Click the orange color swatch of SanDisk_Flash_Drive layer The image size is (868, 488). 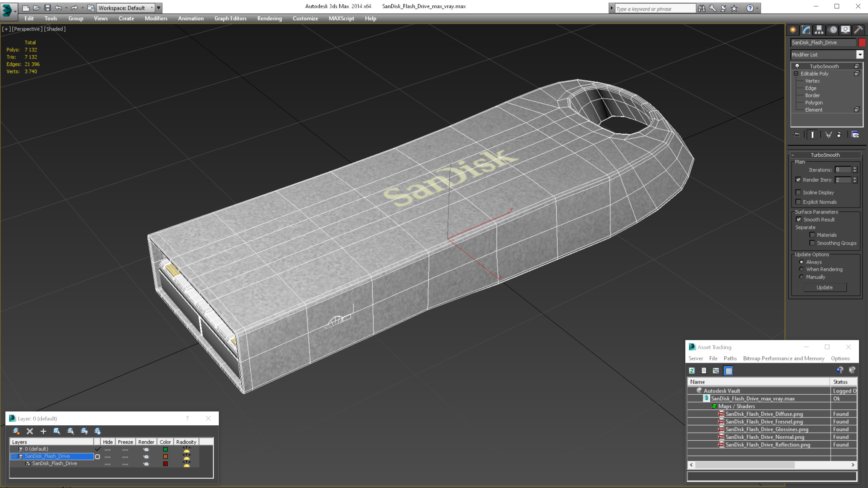165,456
